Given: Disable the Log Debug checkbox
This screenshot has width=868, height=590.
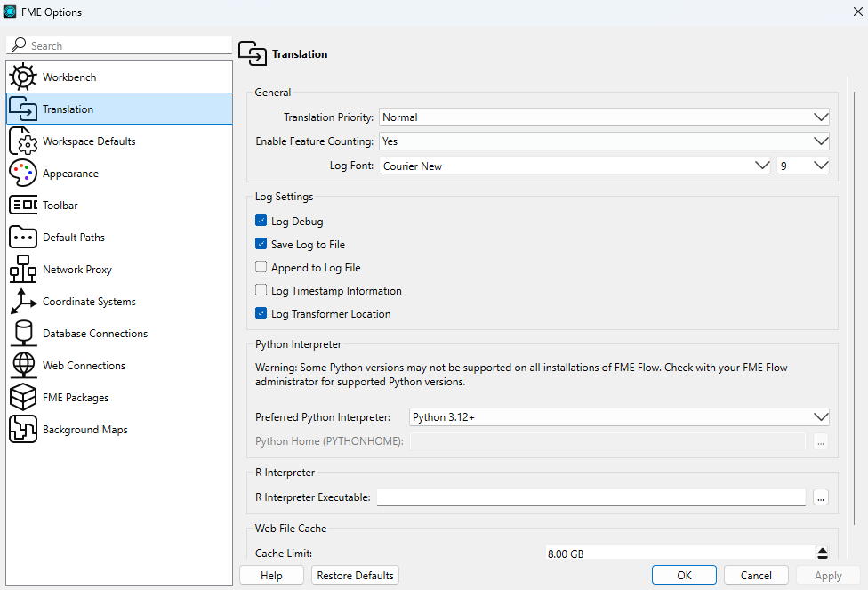Looking at the screenshot, I should (x=261, y=221).
